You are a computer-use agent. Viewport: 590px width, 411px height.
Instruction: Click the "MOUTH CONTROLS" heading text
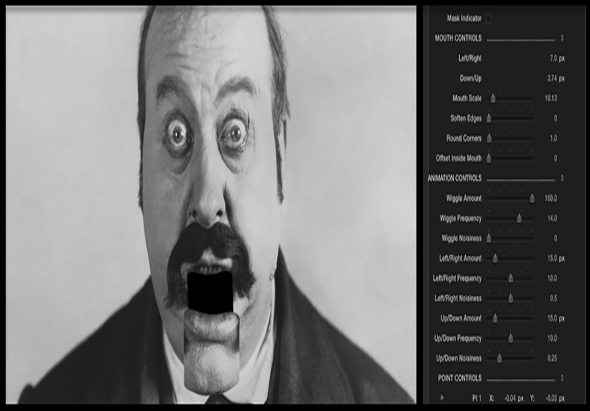tap(458, 38)
